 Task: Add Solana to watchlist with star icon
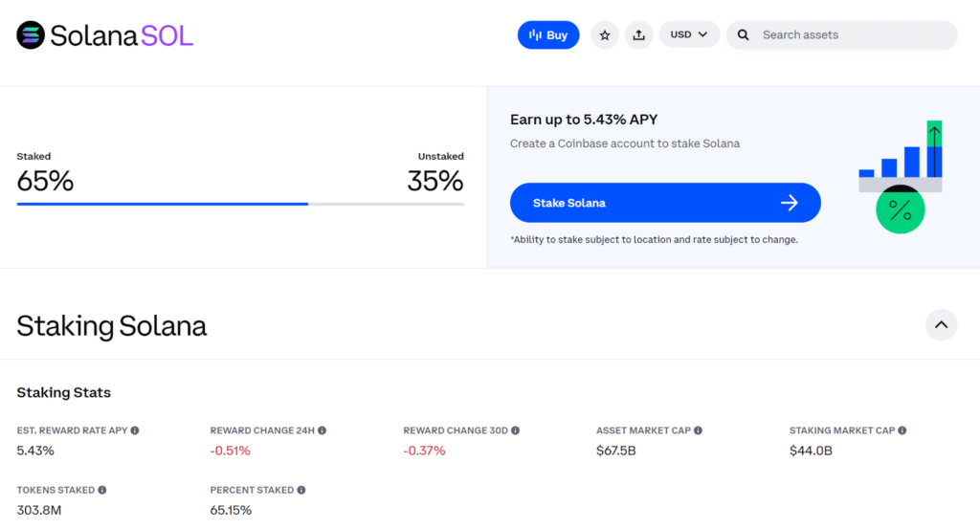coord(605,35)
